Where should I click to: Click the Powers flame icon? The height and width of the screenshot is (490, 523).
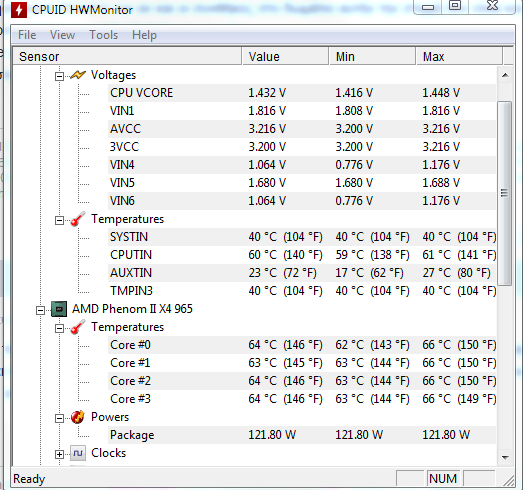pos(78,417)
